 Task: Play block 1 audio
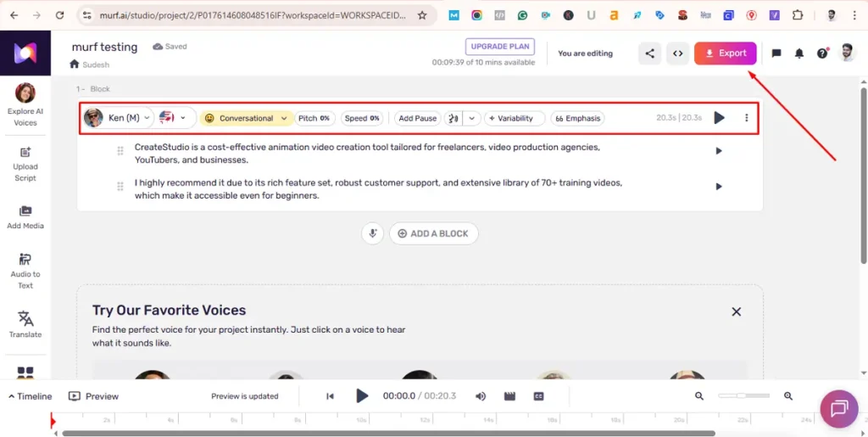(719, 117)
